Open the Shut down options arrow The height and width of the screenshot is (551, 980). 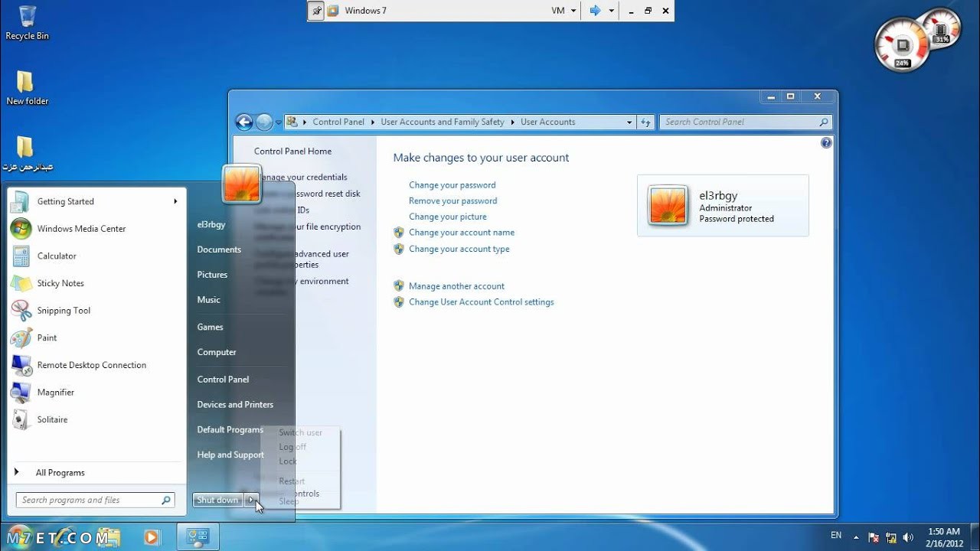coord(251,500)
